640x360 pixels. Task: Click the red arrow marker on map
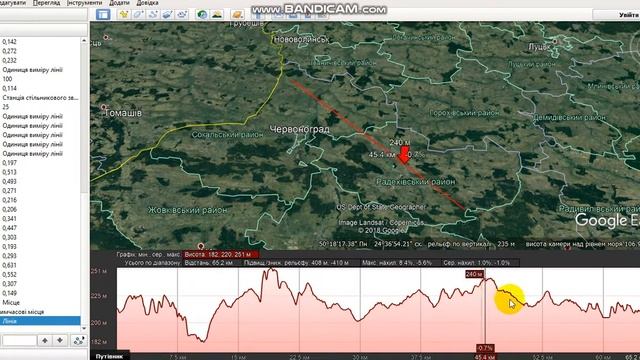pyautogui.click(x=404, y=155)
